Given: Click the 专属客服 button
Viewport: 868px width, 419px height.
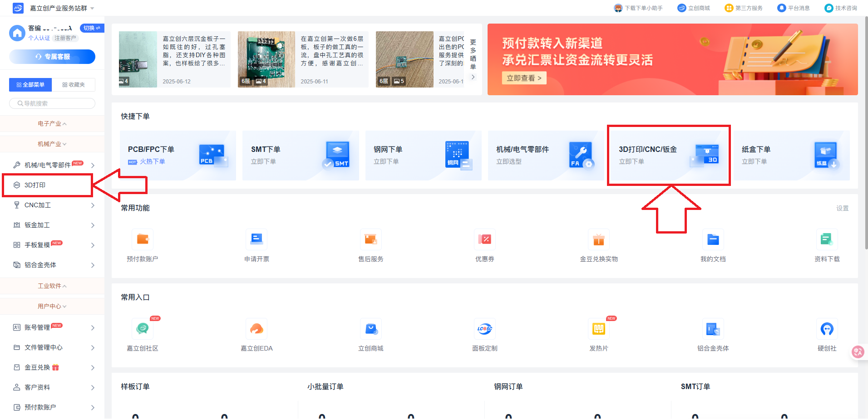Looking at the screenshot, I should tap(52, 57).
